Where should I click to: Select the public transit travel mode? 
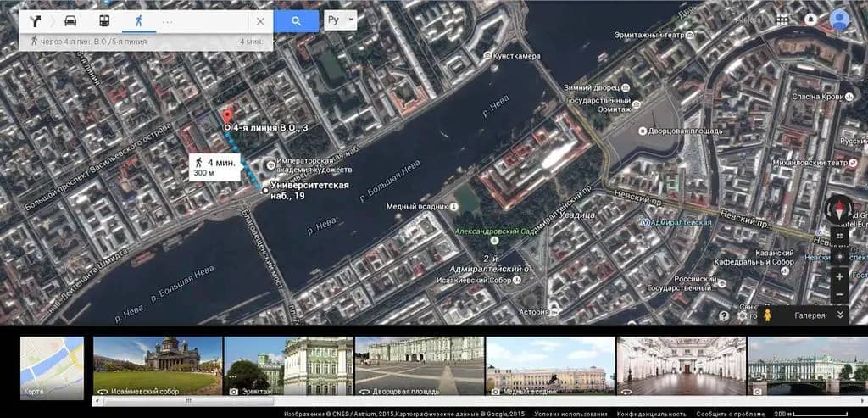[104, 21]
